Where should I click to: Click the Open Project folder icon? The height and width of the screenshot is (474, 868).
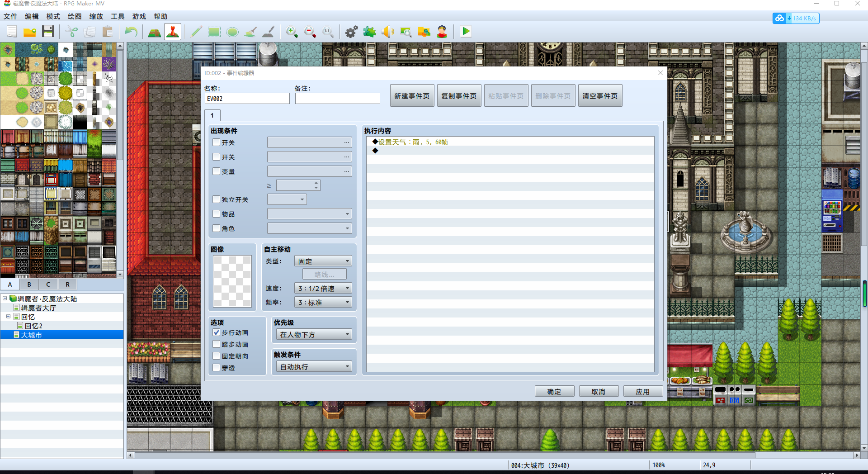click(30, 32)
